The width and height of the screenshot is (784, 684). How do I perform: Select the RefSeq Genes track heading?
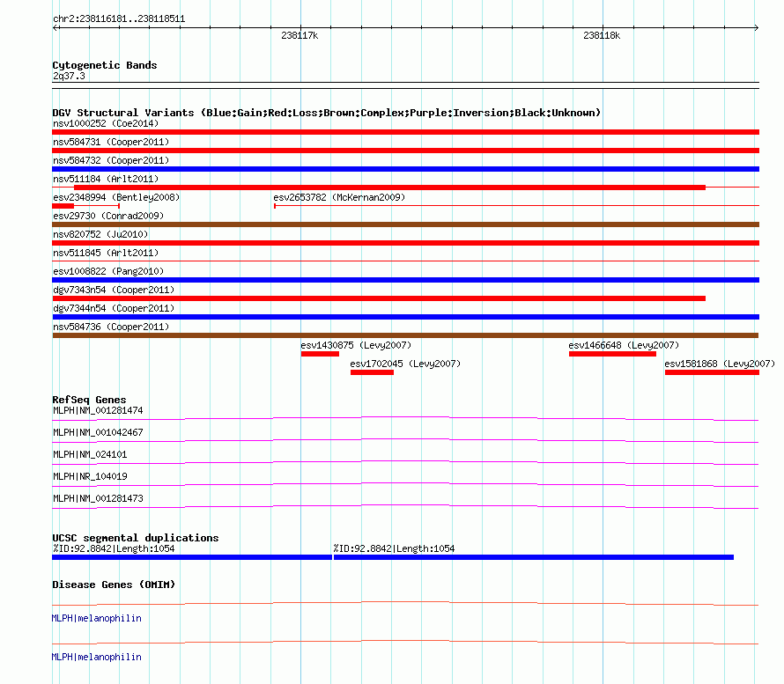coord(89,400)
